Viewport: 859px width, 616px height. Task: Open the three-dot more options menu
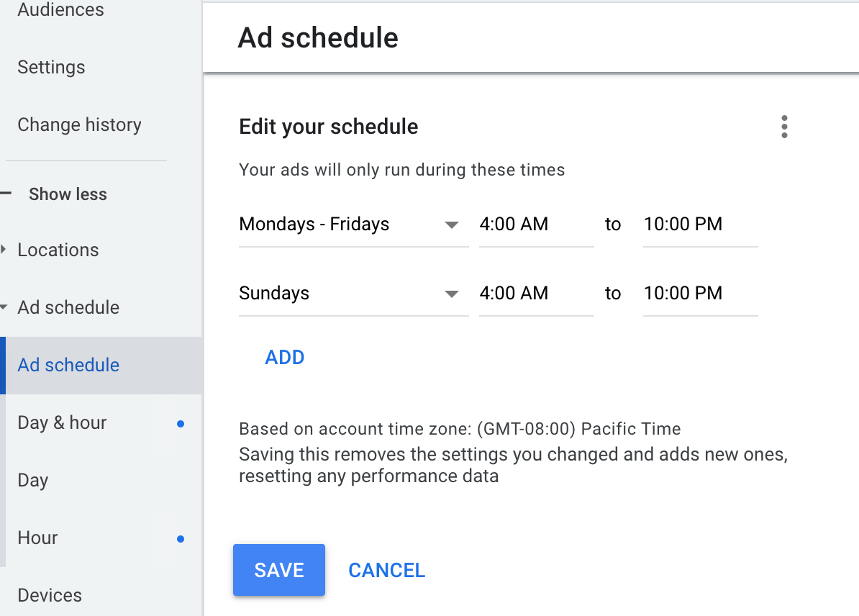tap(783, 127)
